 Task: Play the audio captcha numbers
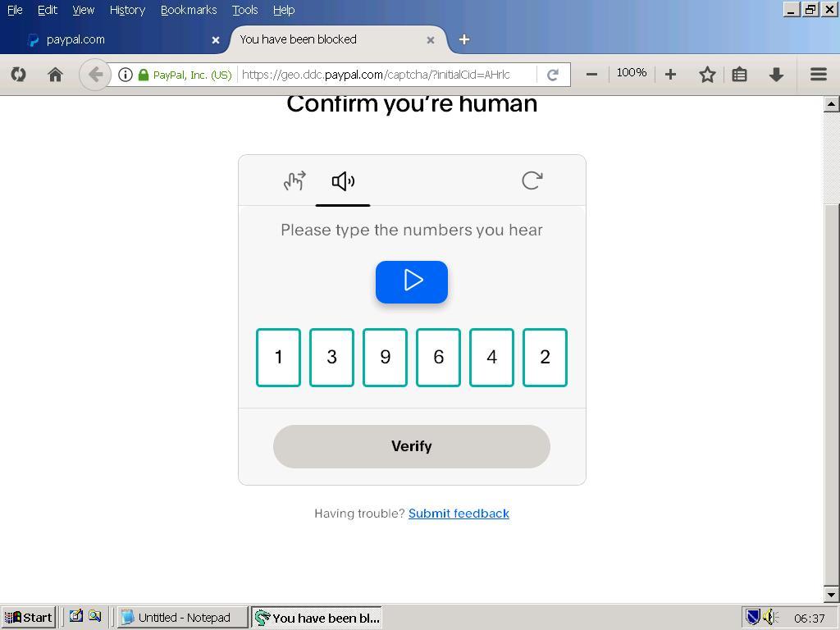coord(412,282)
